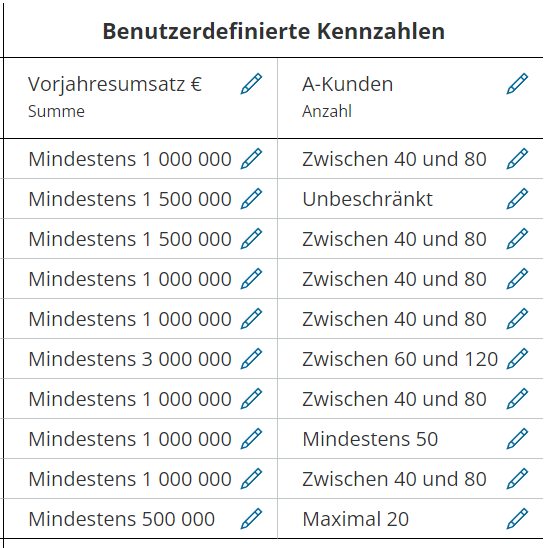Viewport: 552px width, 548px height.
Task: Click the Mindestens 3 000 000 cell text
Action: point(130,359)
